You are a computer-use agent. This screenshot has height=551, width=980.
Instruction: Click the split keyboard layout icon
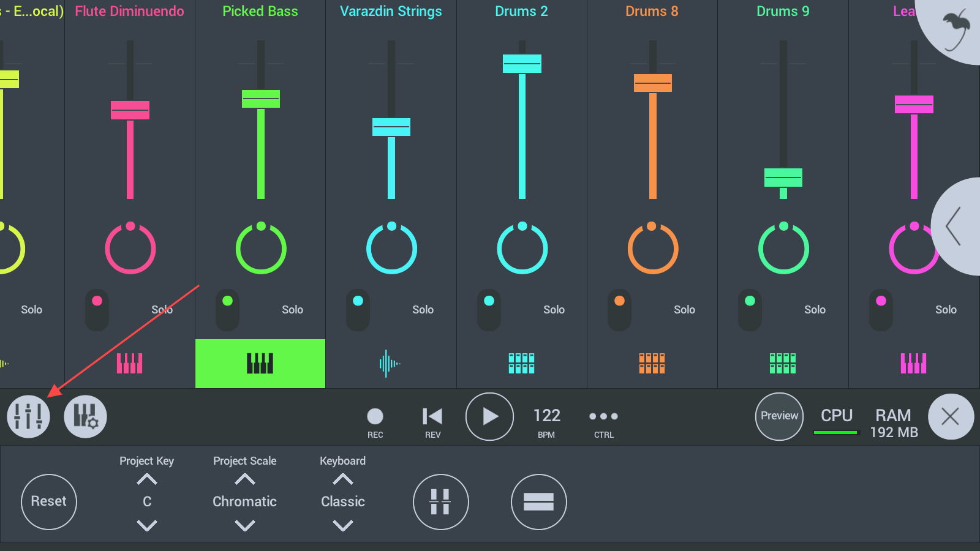(x=440, y=502)
